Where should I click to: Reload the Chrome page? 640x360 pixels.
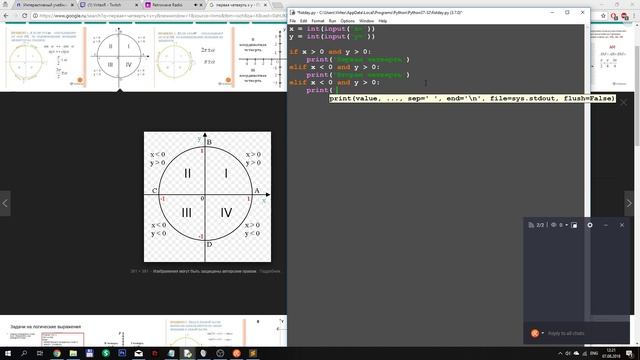pos(24,16)
